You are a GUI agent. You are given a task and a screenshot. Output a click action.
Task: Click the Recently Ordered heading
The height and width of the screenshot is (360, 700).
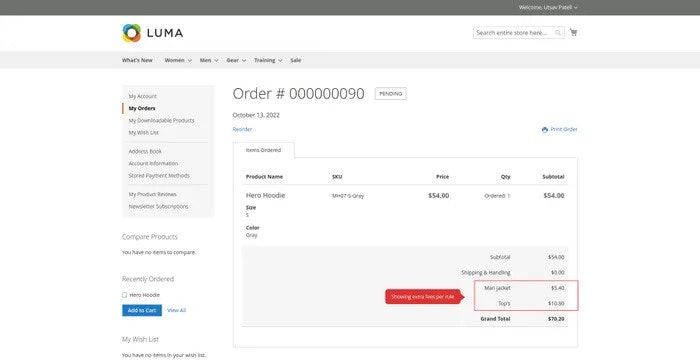coord(148,279)
